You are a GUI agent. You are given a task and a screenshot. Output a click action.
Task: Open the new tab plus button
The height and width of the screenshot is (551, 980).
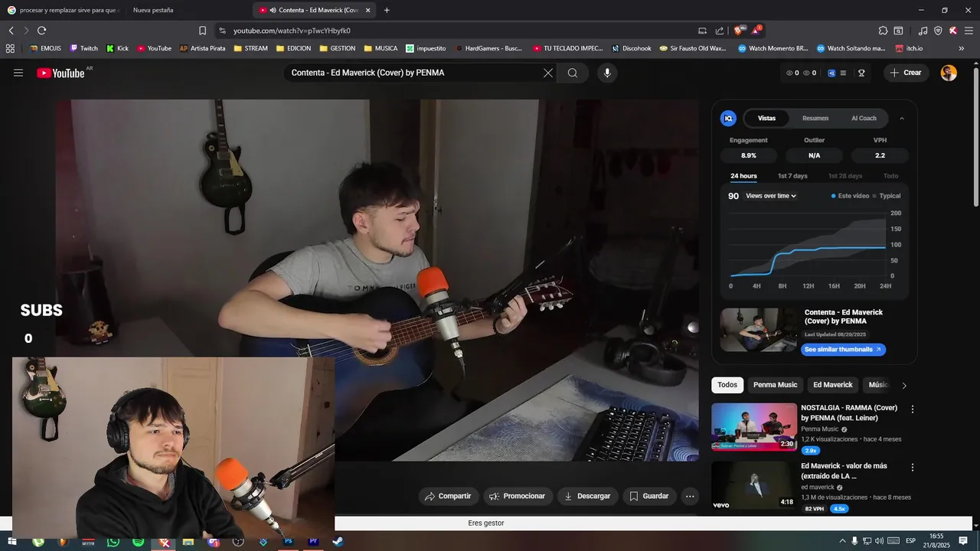pos(387,10)
